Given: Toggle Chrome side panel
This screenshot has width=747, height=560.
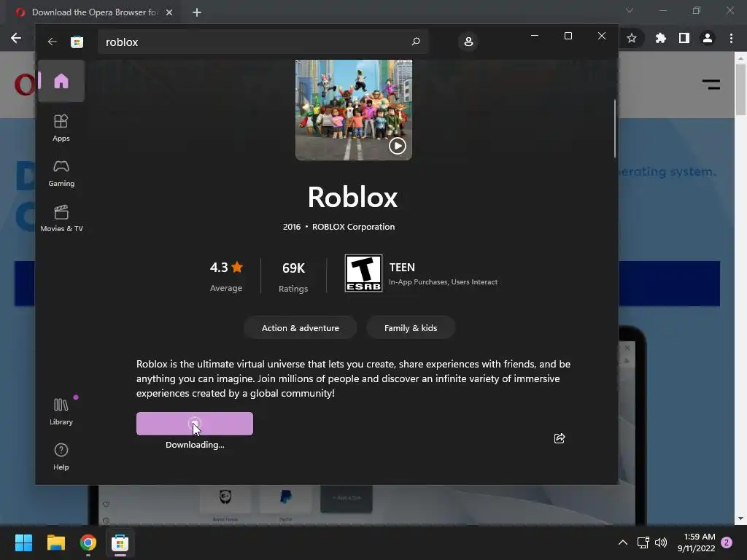Looking at the screenshot, I should 684,38.
